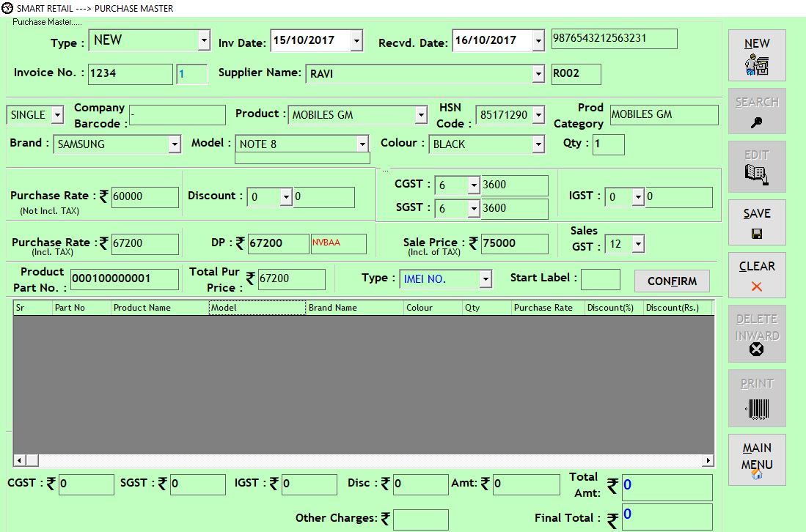
Task: Open the purchase Type NEW dropdown
Action: (x=204, y=40)
